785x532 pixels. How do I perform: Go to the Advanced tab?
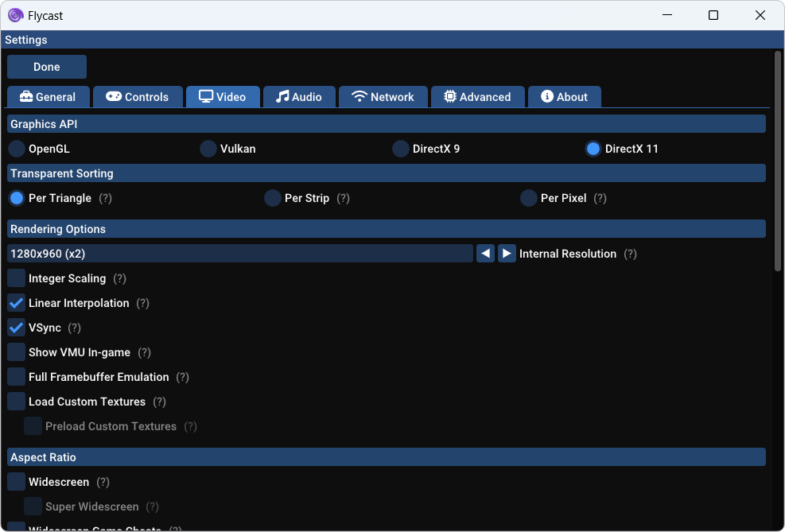coord(478,96)
